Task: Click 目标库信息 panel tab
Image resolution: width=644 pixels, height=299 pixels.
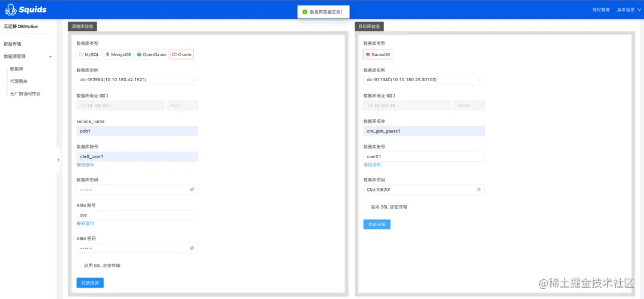Action: (x=369, y=27)
